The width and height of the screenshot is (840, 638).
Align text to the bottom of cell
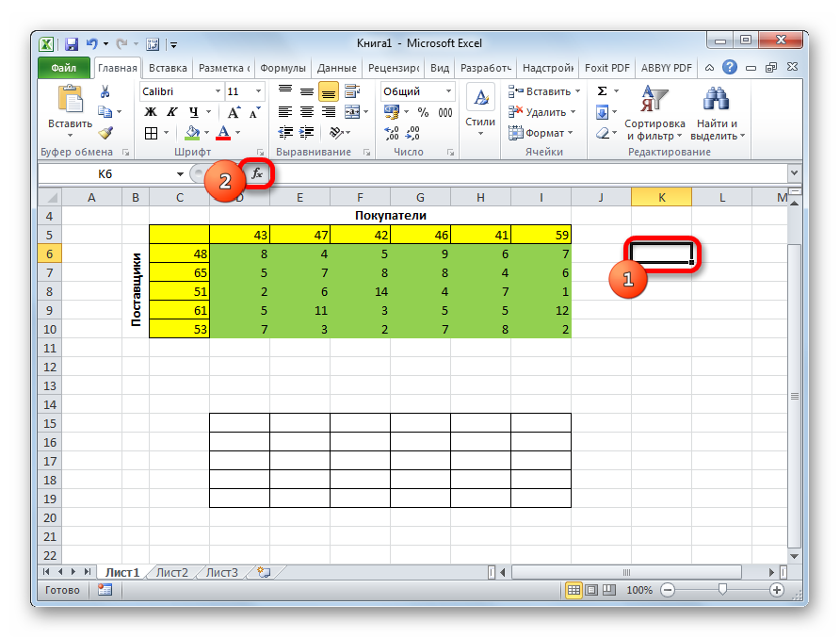click(329, 91)
